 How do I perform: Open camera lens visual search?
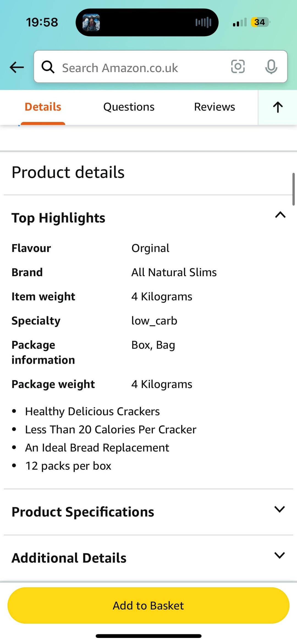[238, 67]
